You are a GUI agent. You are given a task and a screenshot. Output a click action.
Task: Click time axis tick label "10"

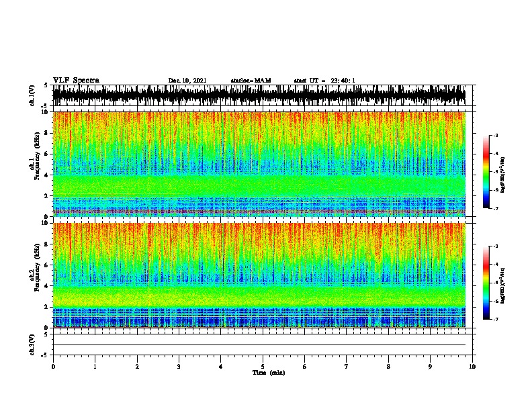(472, 367)
